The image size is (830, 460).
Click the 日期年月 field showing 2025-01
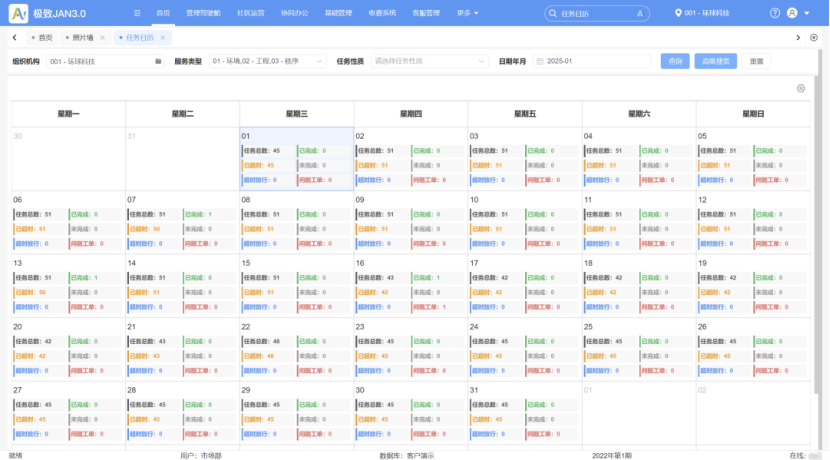(x=592, y=61)
